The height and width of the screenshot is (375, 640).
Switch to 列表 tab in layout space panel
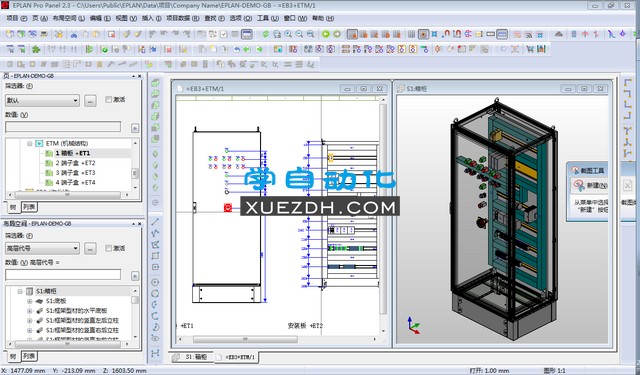click(x=29, y=356)
